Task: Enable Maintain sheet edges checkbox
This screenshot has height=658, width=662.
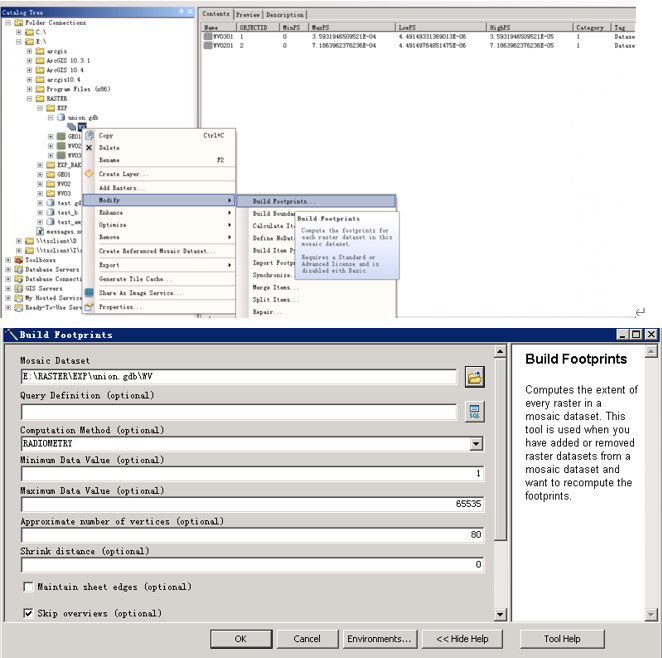Action: coord(28,587)
